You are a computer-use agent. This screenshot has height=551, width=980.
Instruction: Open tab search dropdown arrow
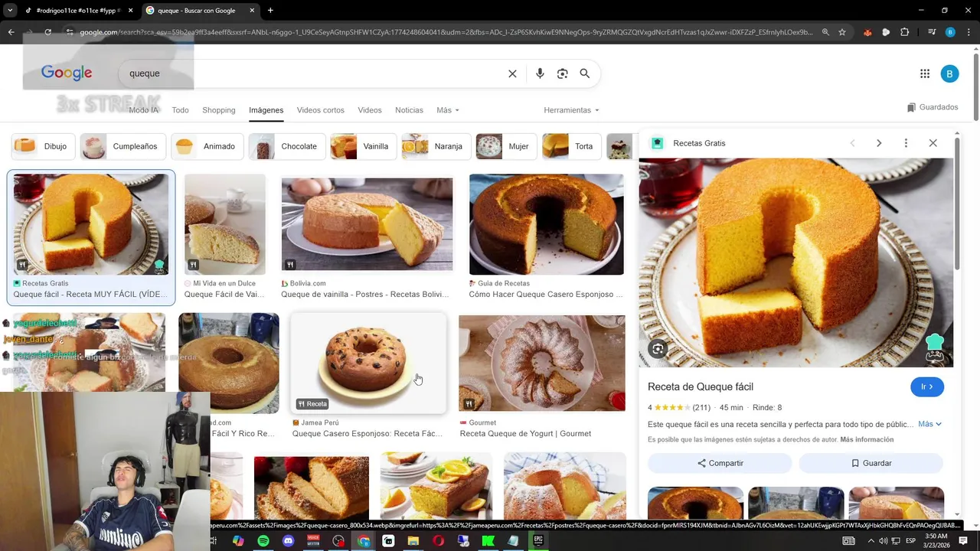(x=9, y=10)
